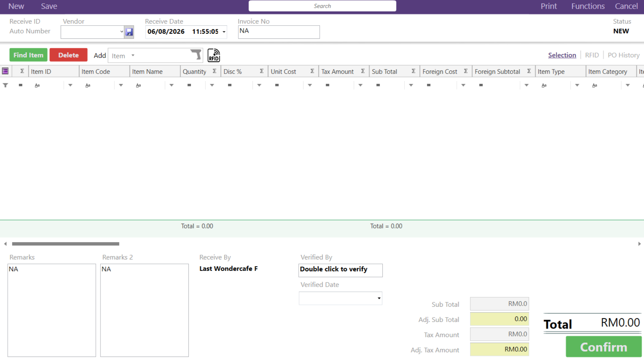Open the Verified Date dropdown
This screenshot has height=360, width=644.
coord(379,298)
